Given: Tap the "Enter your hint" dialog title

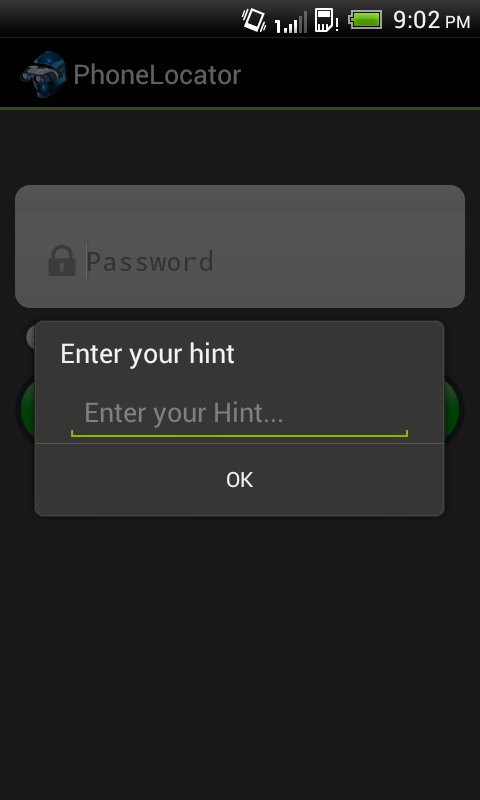Looking at the screenshot, I should 147,354.
